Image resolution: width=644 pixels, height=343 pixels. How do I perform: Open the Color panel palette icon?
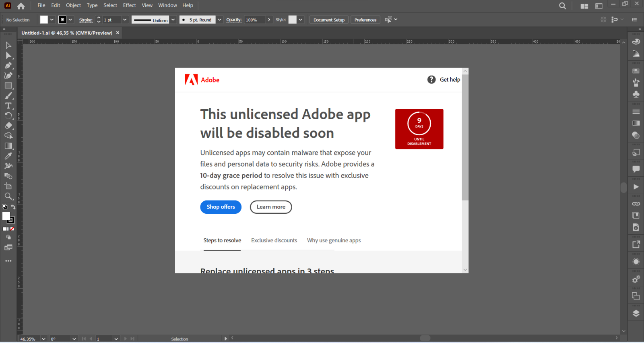[636, 42]
